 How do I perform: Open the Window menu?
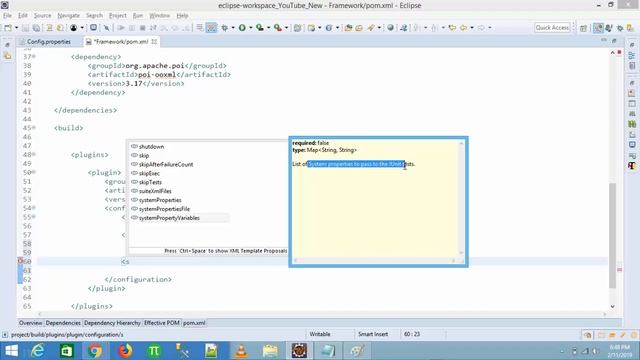(x=159, y=16)
